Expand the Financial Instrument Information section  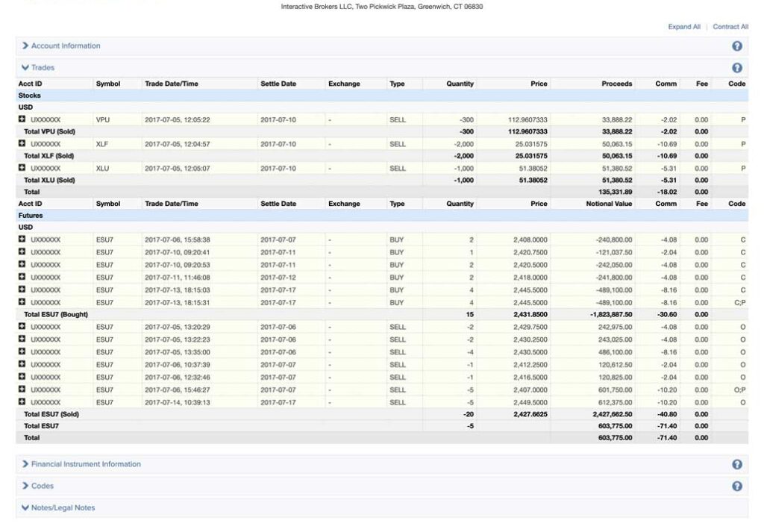[x=85, y=464]
